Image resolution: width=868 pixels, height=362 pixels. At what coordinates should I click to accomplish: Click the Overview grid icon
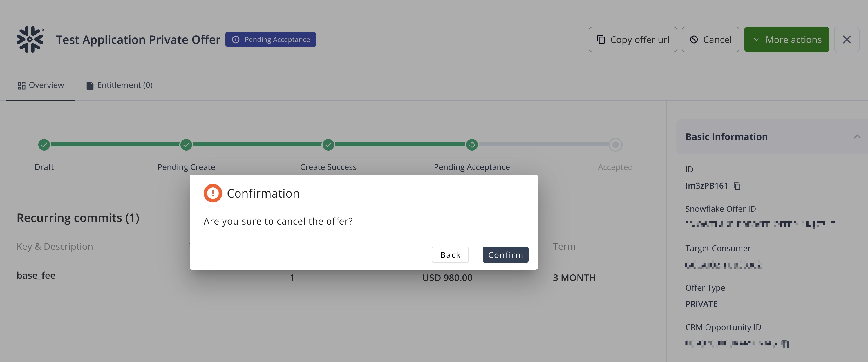coord(21,85)
